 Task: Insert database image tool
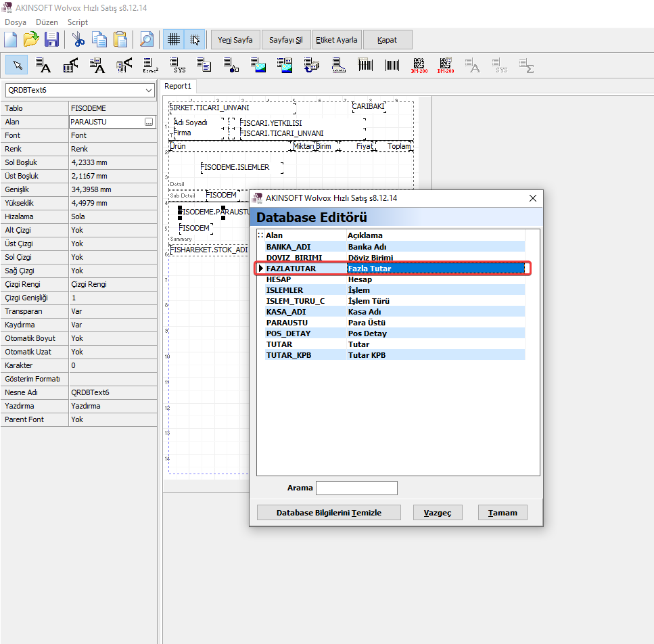[285, 65]
